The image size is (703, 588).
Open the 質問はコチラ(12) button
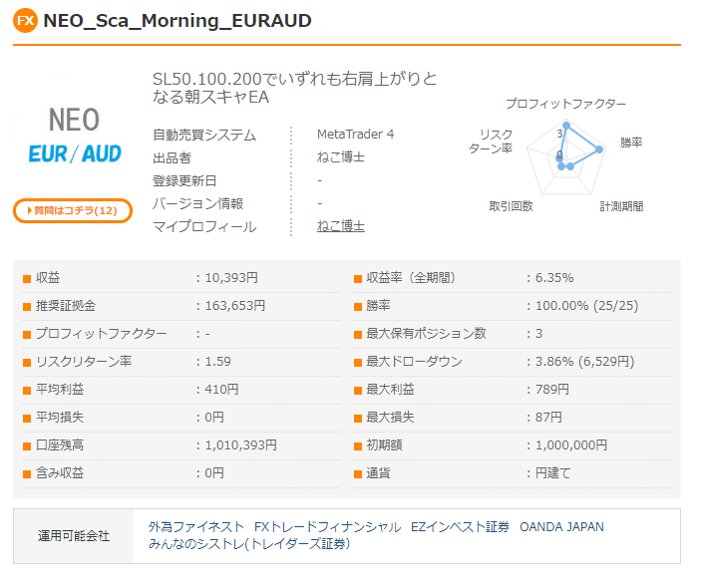click(x=73, y=210)
